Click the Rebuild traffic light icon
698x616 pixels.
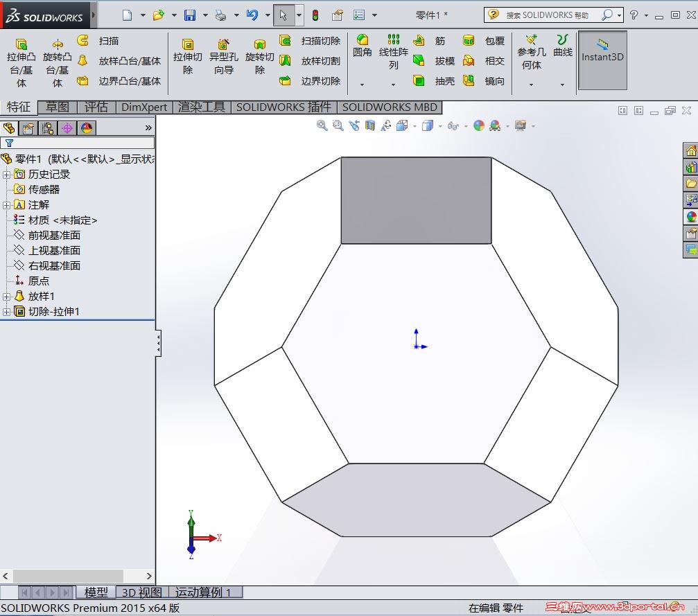coord(315,15)
